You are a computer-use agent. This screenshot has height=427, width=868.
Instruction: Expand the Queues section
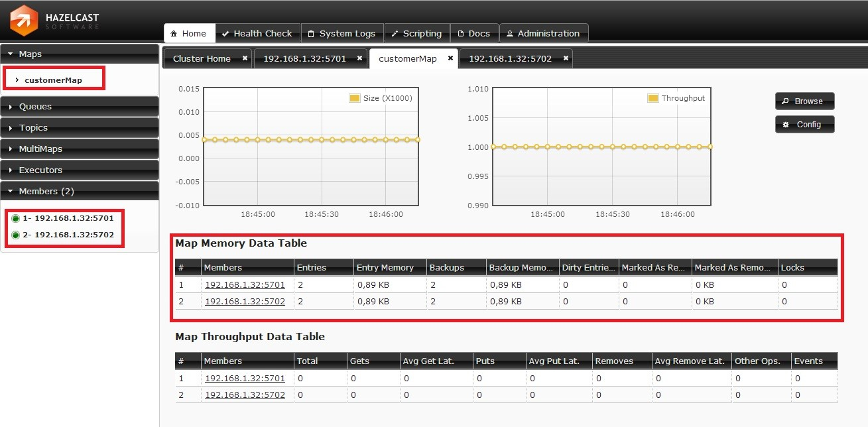pos(80,106)
